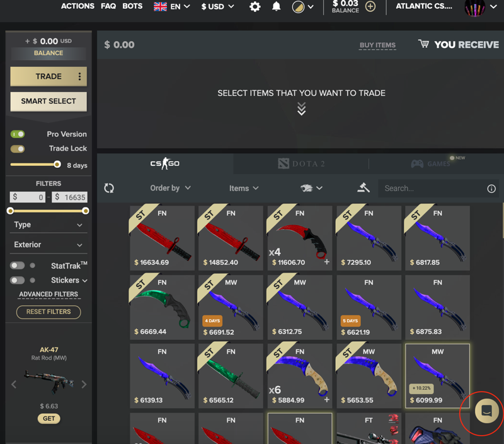This screenshot has width=504, height=444.
Task: Open the bot selector dropdown
Action: click(311, 188)
